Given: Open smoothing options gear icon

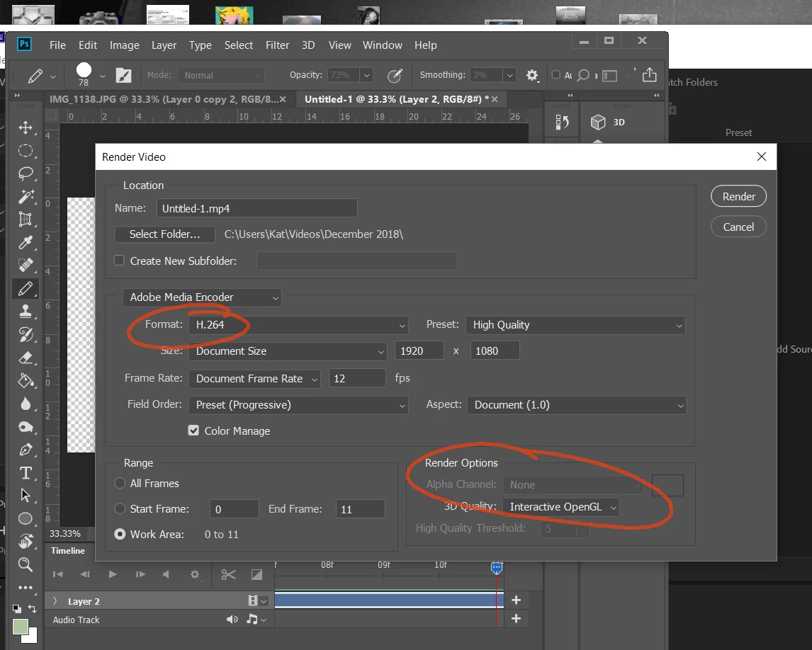Looking at the screenshot, I should click(532, 75).
